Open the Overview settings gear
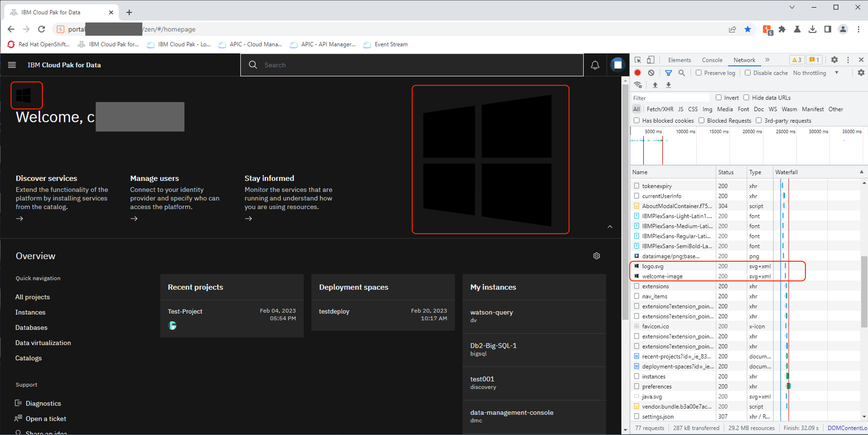The width and height of the screenshot is (868, 435). pyautogui.click(x=596, y=256)
